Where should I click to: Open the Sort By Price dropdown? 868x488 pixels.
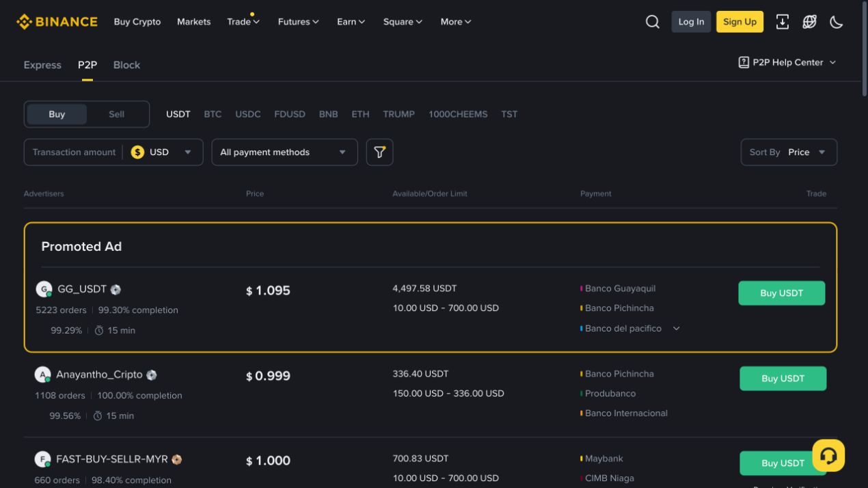point(789,152)
